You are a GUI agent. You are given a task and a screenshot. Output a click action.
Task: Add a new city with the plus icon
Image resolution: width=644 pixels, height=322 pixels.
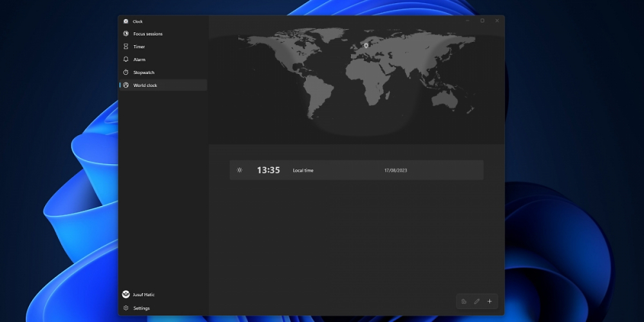(489, 301)
